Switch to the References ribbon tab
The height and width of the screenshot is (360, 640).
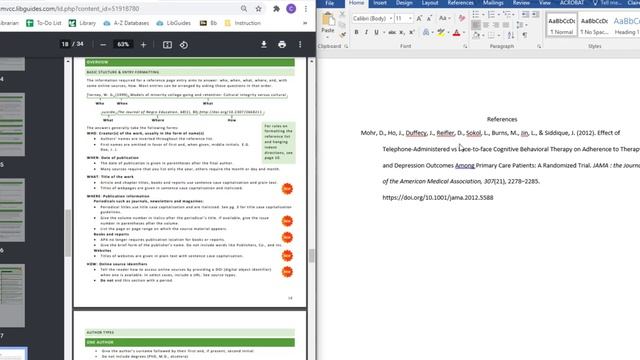[460, 3]
